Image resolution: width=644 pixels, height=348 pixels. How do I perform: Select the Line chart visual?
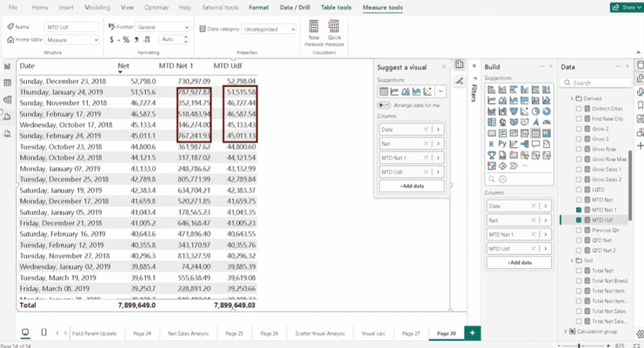tap(492, 100)
